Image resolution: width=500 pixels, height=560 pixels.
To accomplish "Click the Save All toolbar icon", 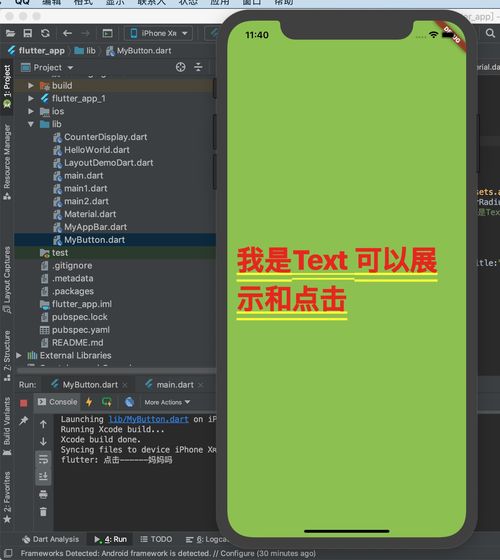I will click(x=28, y=33).
